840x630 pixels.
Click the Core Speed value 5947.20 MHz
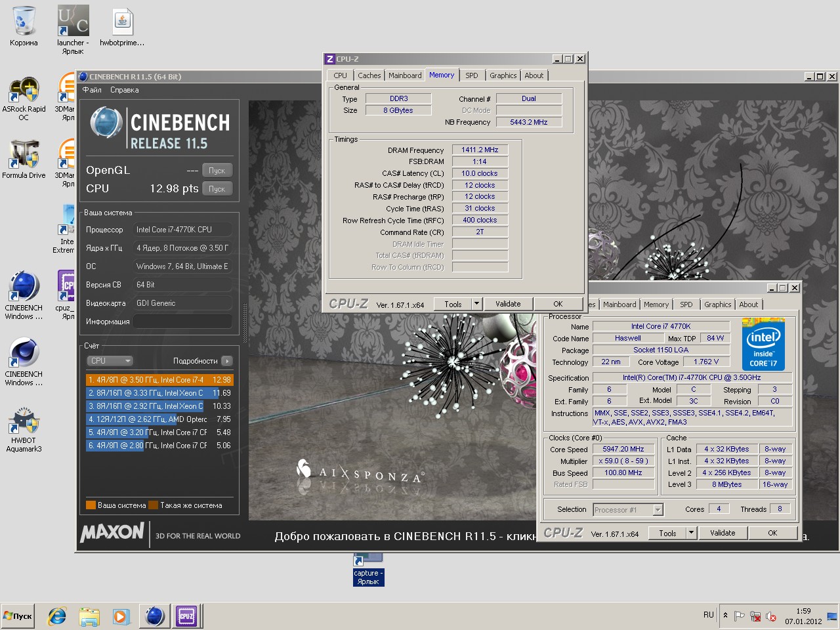(623, 449)
